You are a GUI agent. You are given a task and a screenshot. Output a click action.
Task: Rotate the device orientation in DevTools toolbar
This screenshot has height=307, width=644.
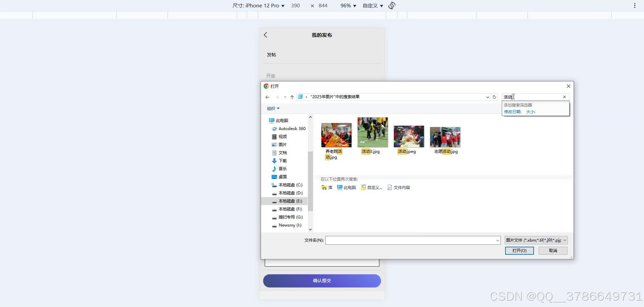391,5
